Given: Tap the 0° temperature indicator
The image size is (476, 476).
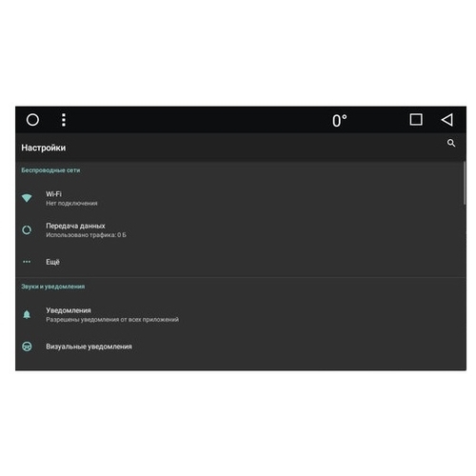Looking at the screenshot, I should (340, 121).
